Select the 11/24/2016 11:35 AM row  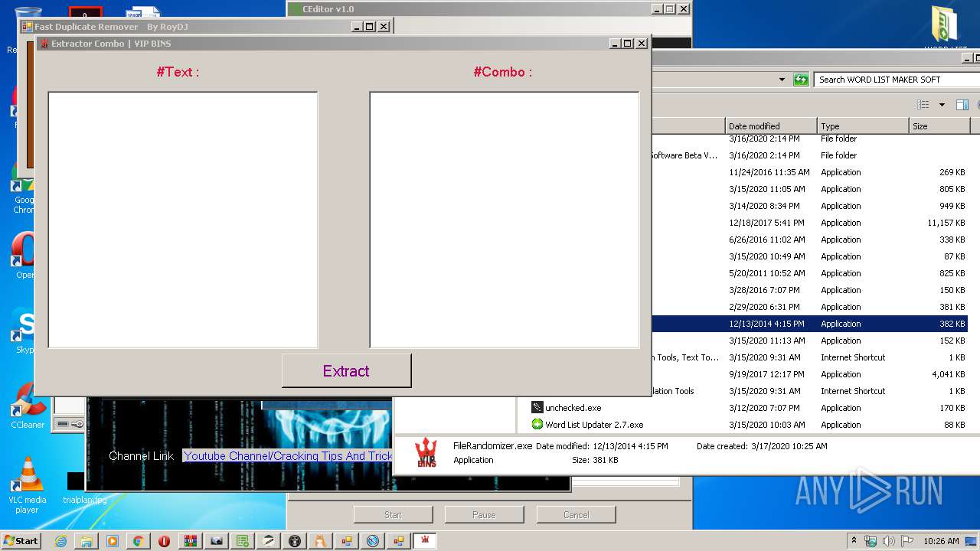tap(809, 172)
